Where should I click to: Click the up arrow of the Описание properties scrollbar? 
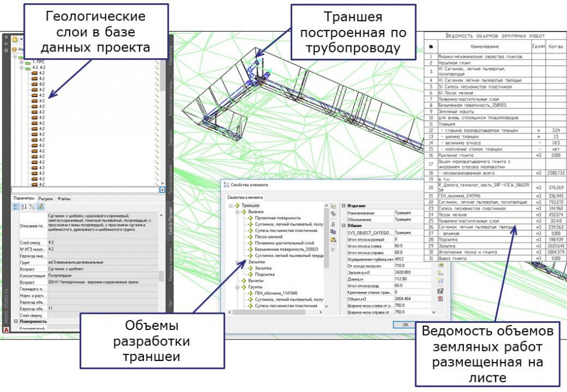[x=161, y=215]
